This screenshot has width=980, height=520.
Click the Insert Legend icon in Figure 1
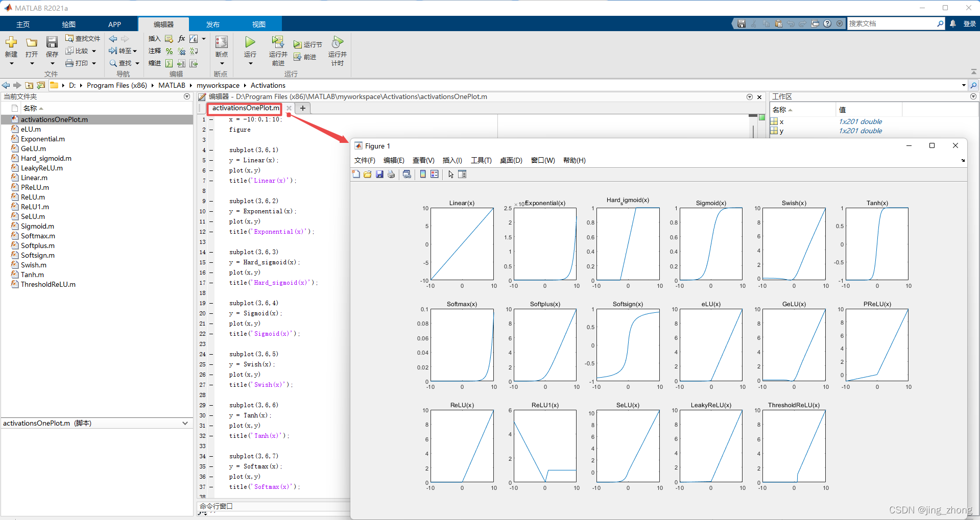pyautogui.click(x=435, y=174)
